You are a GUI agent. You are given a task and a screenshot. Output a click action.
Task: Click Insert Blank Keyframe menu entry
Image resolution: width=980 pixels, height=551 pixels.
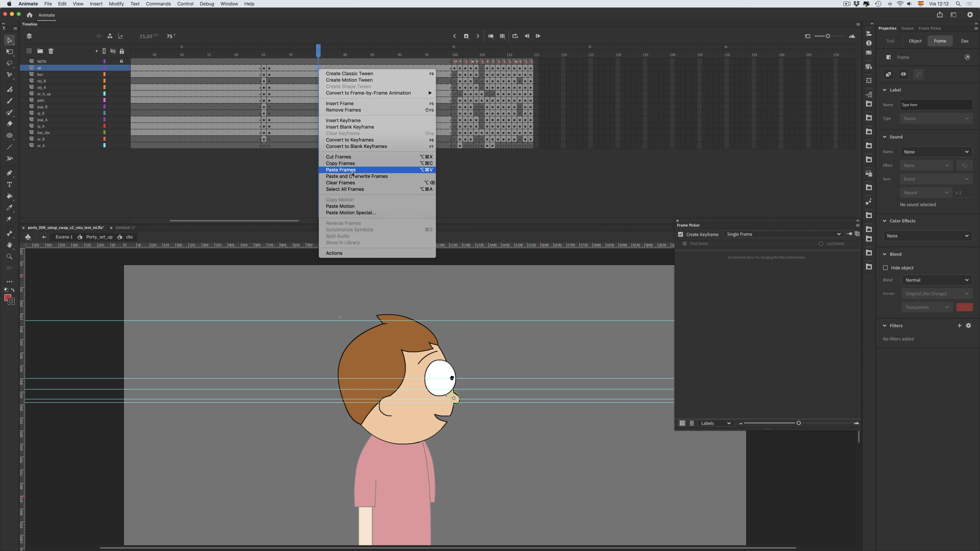[x=350, y=127]
